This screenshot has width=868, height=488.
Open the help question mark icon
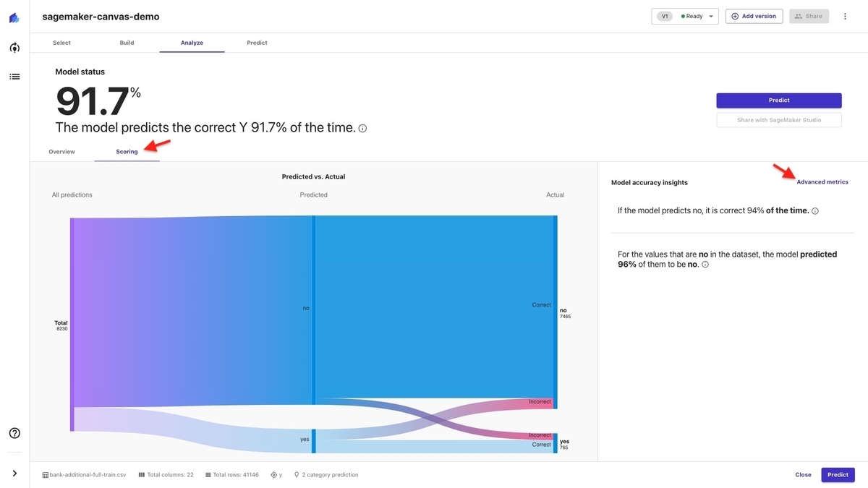tap(14, 433)
